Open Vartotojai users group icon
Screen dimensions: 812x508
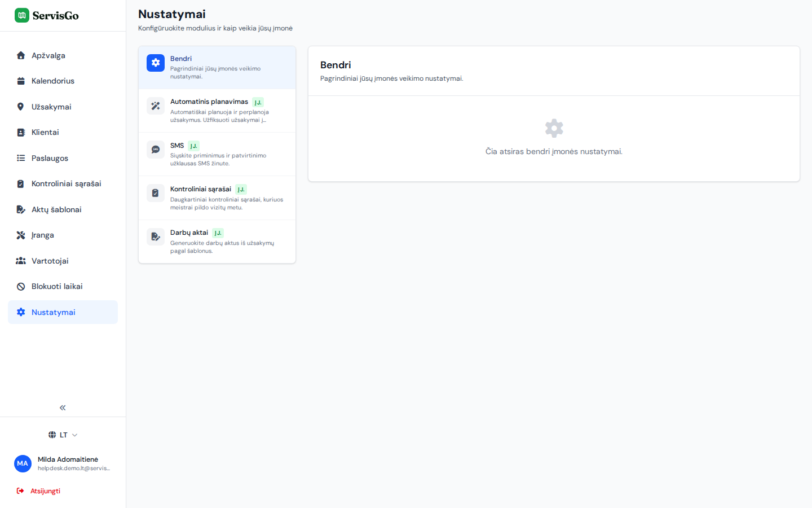tap(21, 261)
